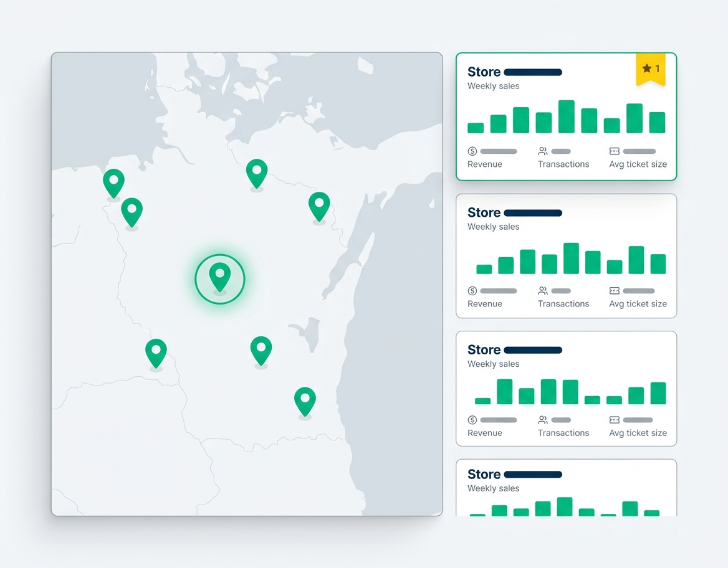Click 'Avg ticket size' in the starred card
Viewport: 728px width, 568px height.
(638, 164)
